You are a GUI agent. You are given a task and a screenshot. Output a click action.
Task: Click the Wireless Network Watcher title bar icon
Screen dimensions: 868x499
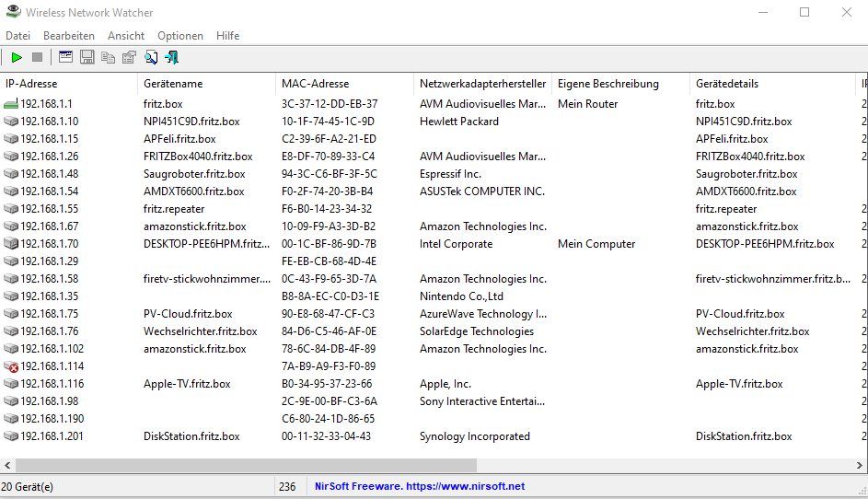(13, 12)
